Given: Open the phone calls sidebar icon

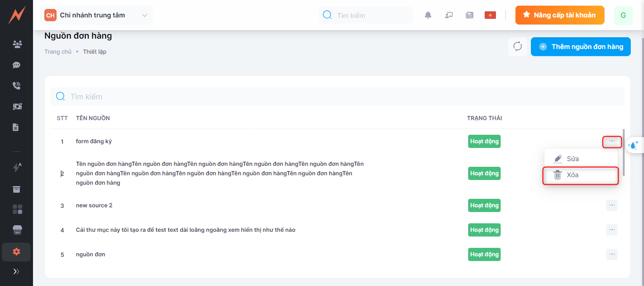Looking at the screenshot, I should 17,86.
